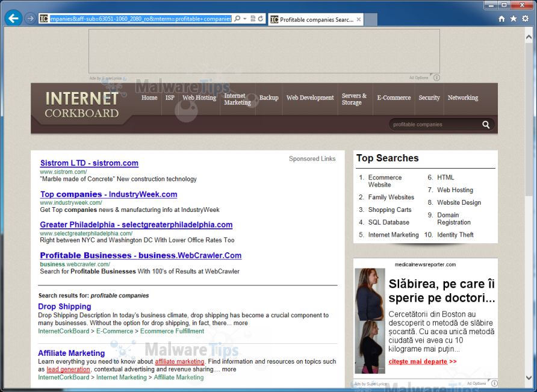The width and height of the screenshot is (537, 392).
Task: Select the Profitable companies Search tab
Action: [316, 19]
